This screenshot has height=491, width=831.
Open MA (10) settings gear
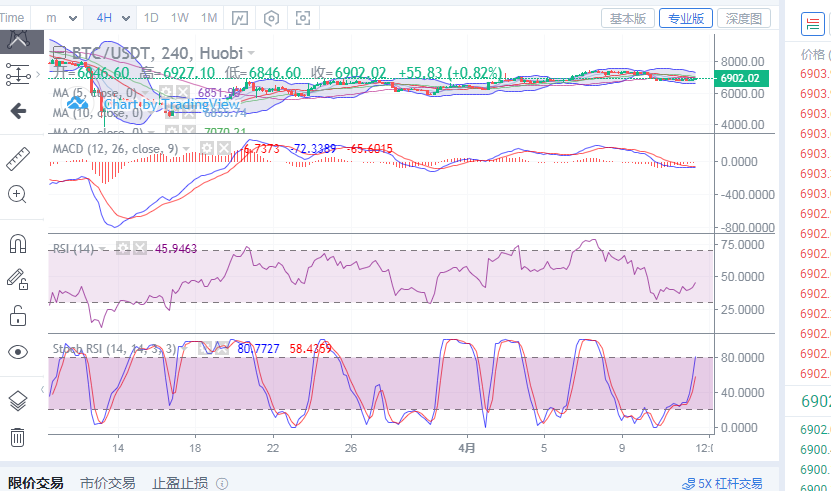coord(172,112)
